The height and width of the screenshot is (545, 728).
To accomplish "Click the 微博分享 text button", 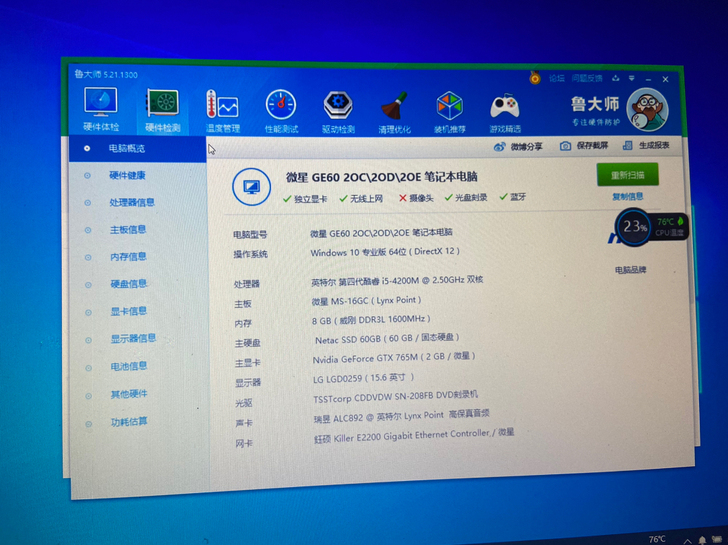I will (526, 147).
